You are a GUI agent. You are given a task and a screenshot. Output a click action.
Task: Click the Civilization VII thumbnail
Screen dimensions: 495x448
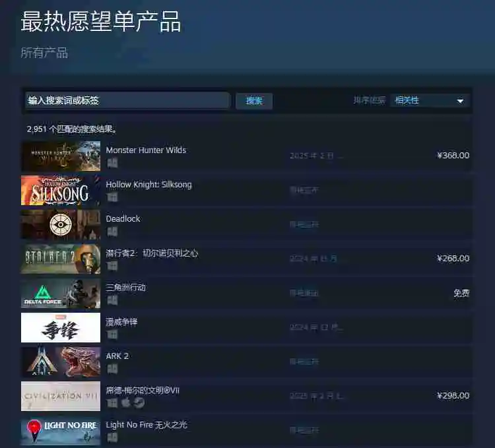pos(61,397)
